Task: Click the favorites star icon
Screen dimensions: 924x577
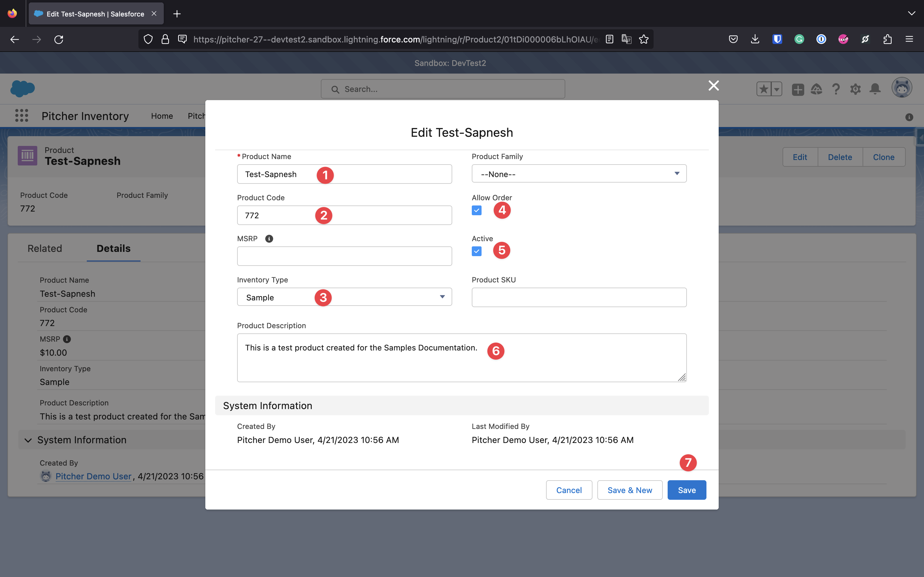Action: click(x=764, y=89)
